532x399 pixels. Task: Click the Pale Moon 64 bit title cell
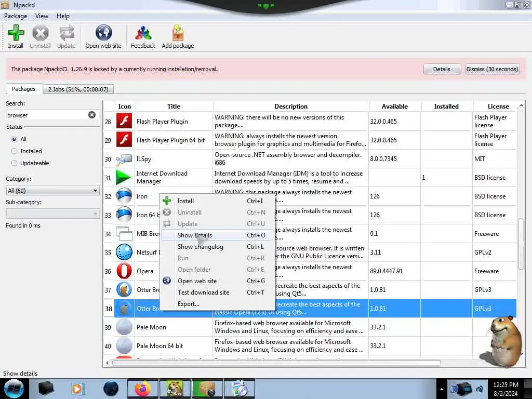click(x=174, y=345)
